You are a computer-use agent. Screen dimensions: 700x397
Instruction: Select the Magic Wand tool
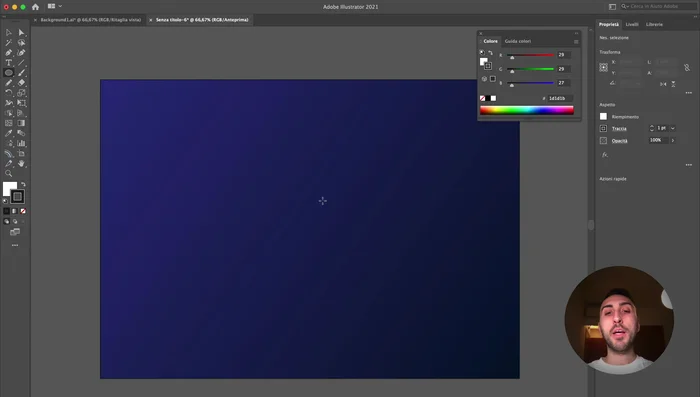coord(8,43)
